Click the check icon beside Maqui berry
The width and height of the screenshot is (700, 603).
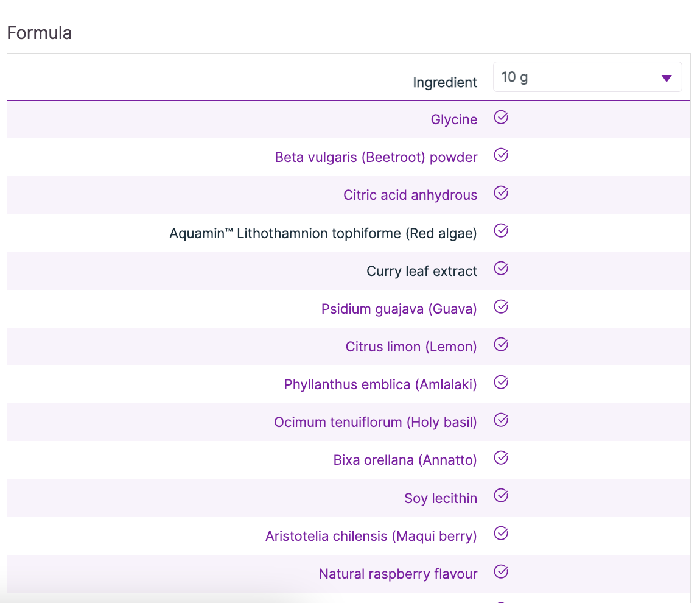coord(501,534)
